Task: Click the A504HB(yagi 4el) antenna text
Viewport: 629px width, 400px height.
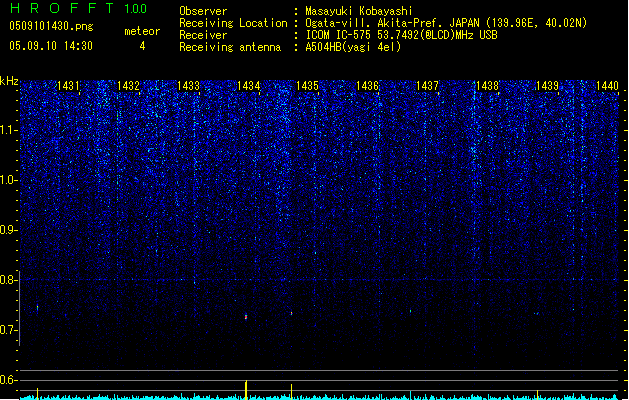Action: [x=353, y=47]
